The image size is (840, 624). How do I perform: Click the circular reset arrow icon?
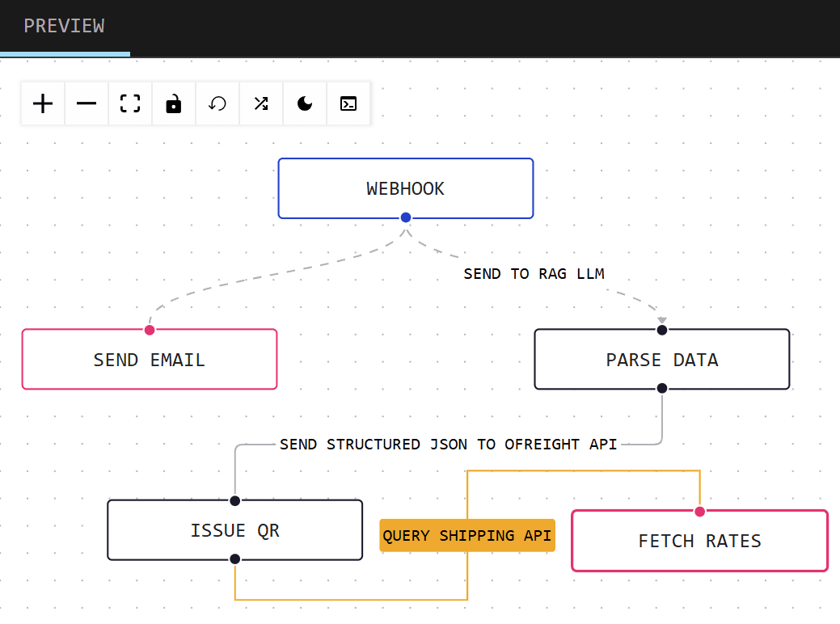pos(217,103)
